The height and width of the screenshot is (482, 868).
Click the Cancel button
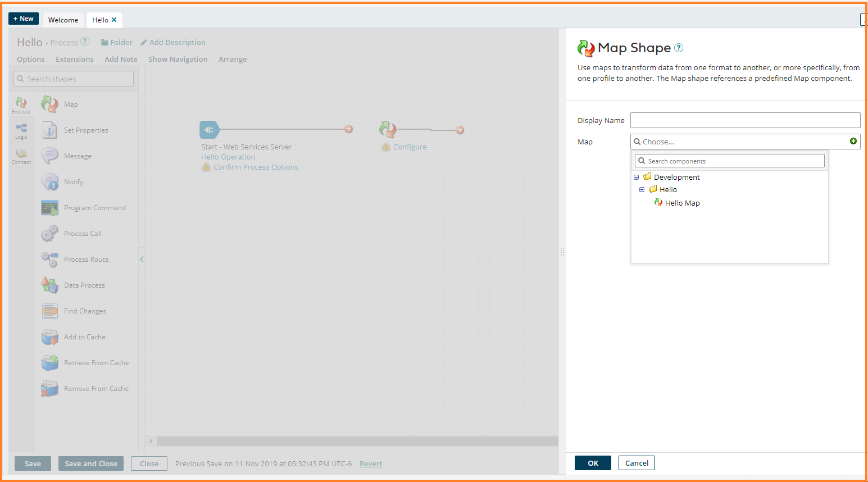tap(637, 463)
